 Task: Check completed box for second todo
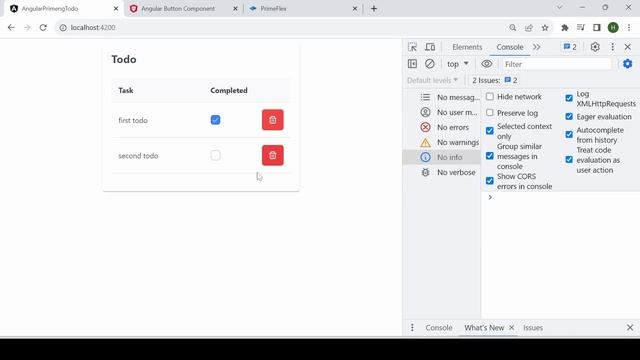pos(216,156)
